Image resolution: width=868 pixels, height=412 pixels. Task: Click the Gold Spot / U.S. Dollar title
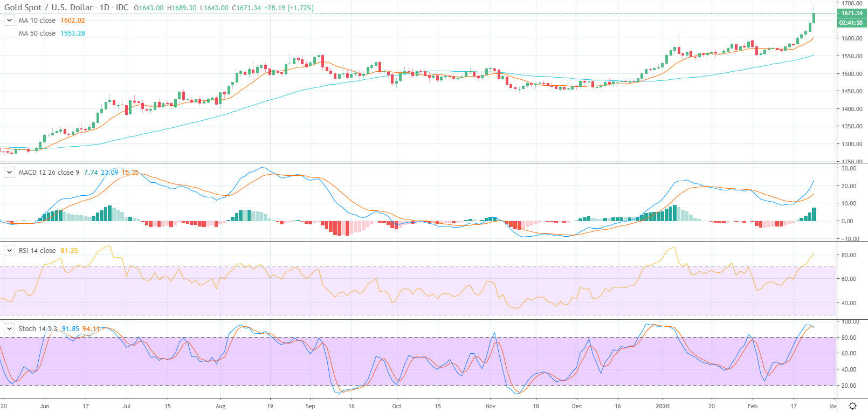pos(49,8)
